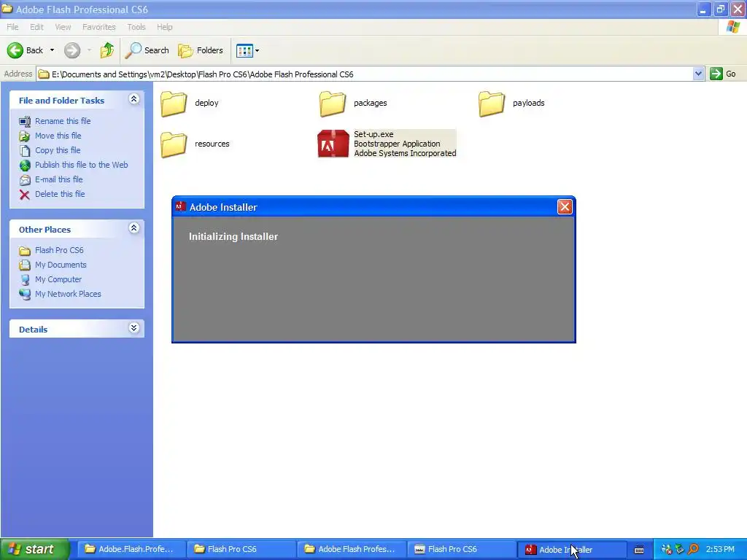The width and height of the screenshot is (747, 560).
Task: Select the 'Set-up.exe' file name text
Action: (x=373, y=134)
